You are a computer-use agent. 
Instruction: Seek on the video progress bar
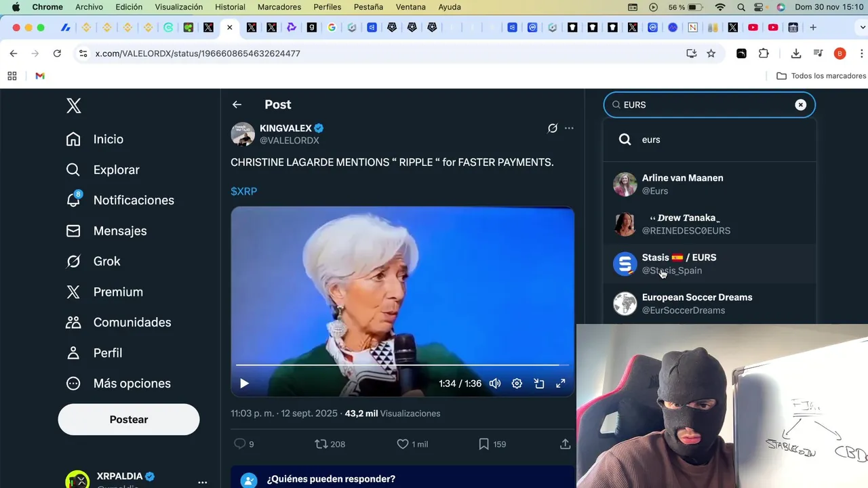pyautogui.click(x=402, y=365)
